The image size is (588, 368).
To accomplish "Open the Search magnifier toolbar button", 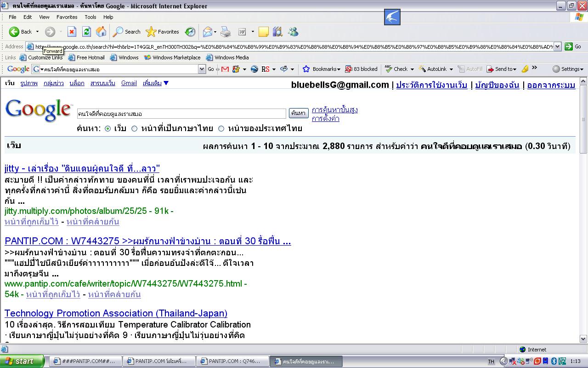I will click(x=127, y=32).
